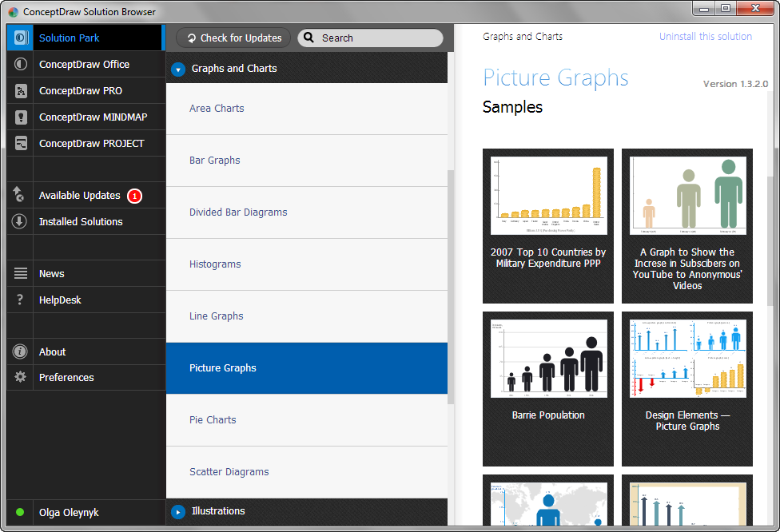Open Solution Park section
This screenshot has height=532, width=780.
[86, 38]
